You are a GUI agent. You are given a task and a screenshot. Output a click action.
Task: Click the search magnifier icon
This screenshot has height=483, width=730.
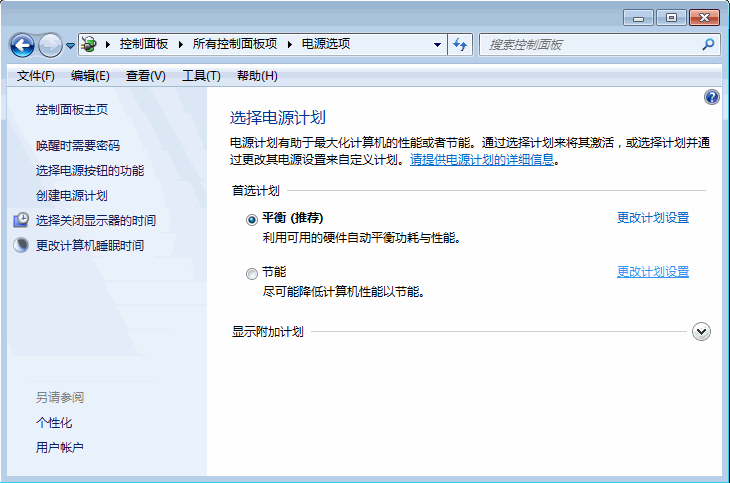point(708,44)
